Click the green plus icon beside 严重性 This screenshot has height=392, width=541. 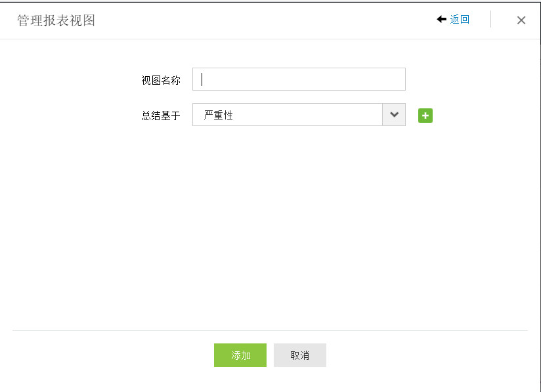425,116
